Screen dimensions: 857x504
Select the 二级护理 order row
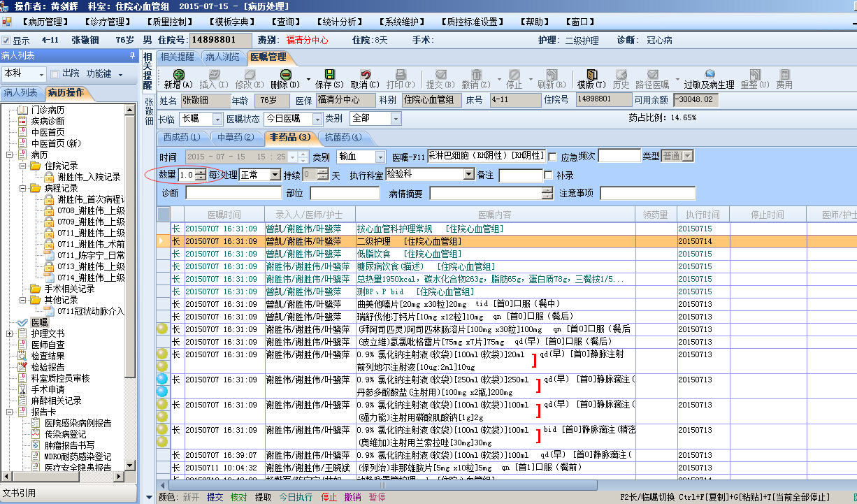coord(507,241)
